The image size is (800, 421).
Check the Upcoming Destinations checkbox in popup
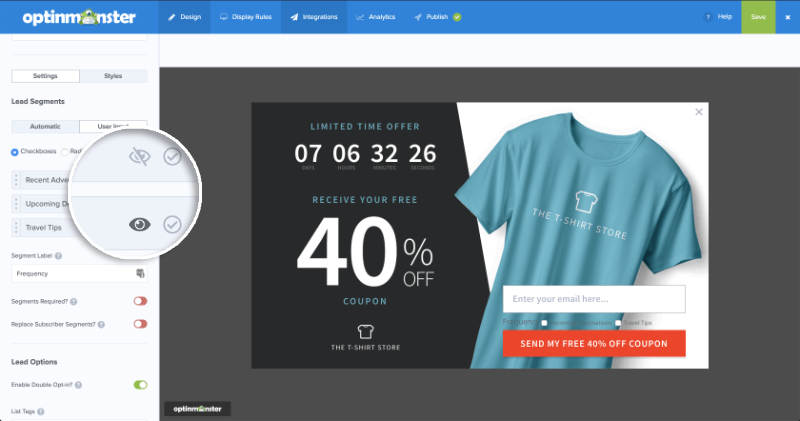click(544, 323)
